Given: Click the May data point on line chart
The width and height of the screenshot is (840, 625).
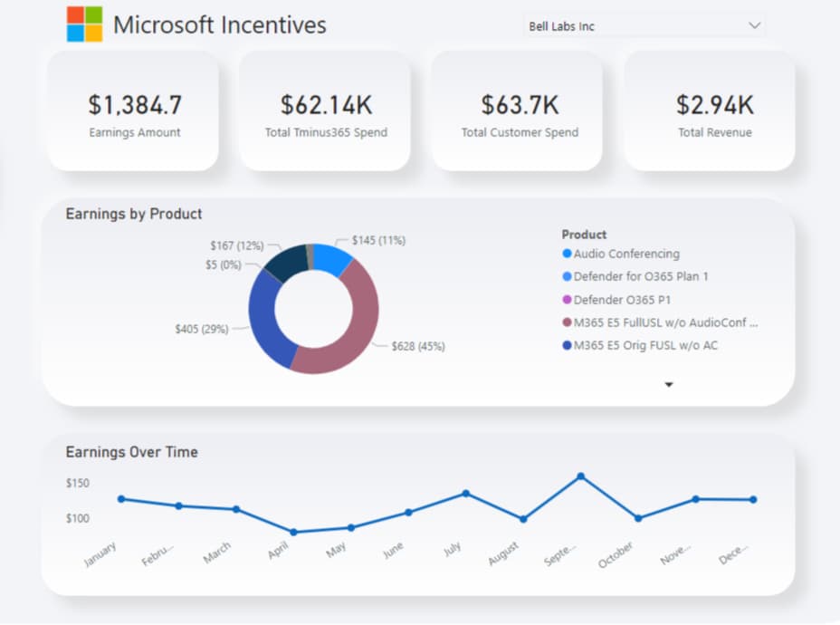Looking at the screenshot, I should click(x=351, y=528).
